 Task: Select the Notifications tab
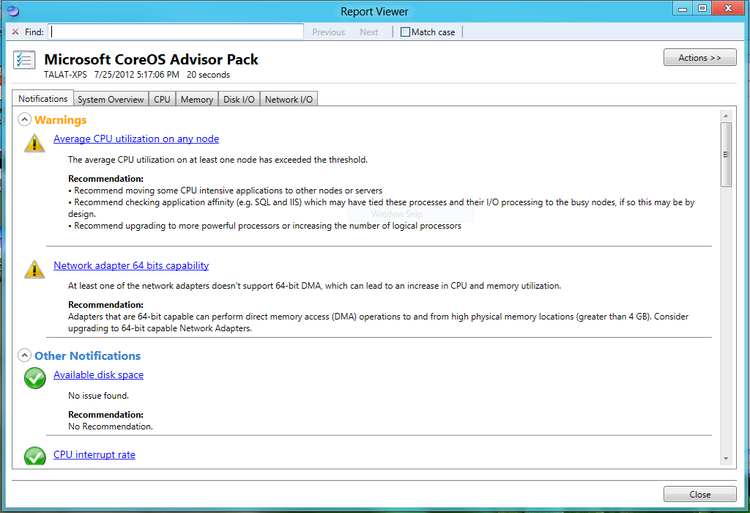click(43, 98)
